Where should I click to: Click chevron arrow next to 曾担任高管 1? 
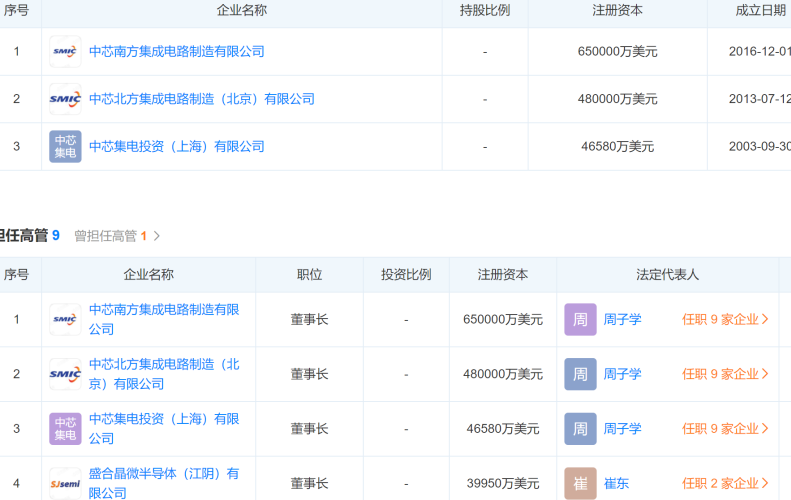coord(157,236)
